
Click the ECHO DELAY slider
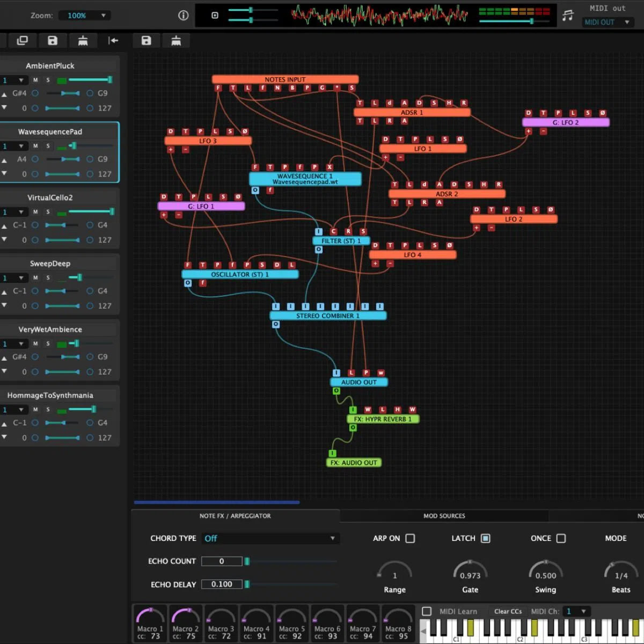click(247, 584)
